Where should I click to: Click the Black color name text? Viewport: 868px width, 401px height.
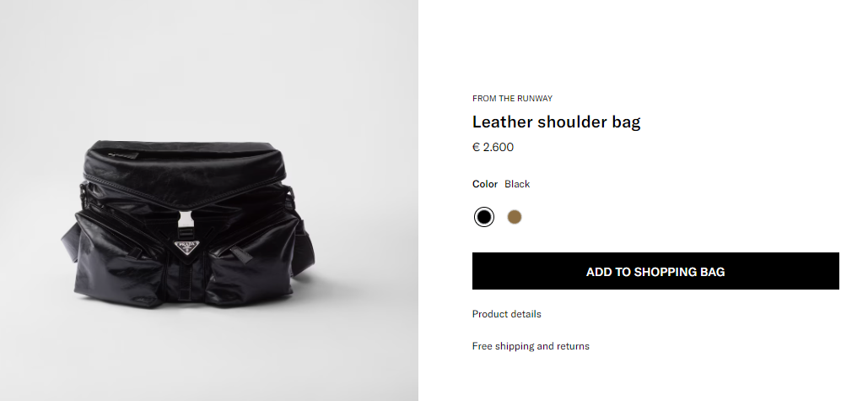[517, 184]
